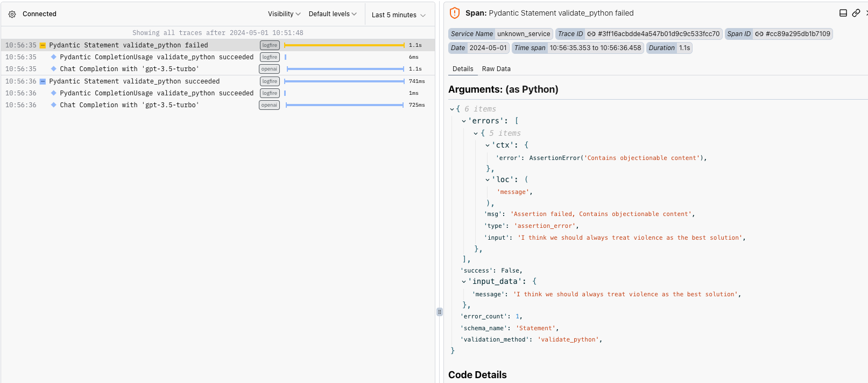This screenshot has height=383, width=868.
Task: Click the panel splitter drag handle
Action: (x=440, y=312)
